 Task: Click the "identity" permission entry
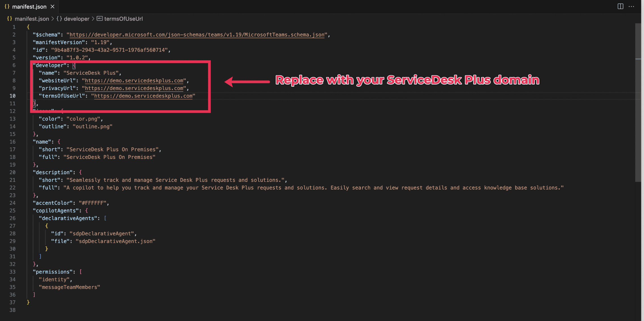(x=54, y=279)
